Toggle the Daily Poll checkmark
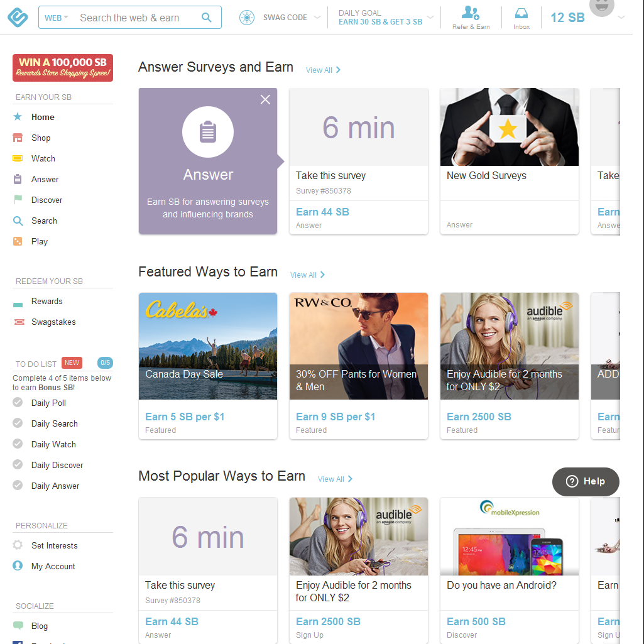The image size is (644, 644). (18, 402)
